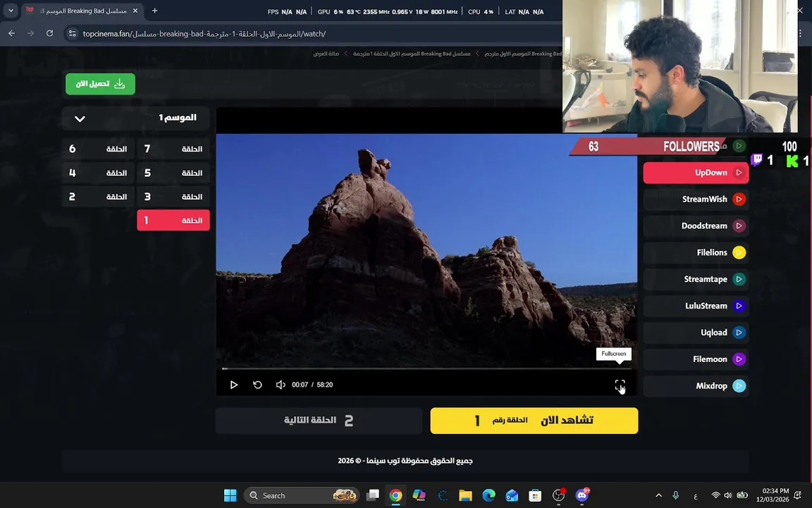Click the green download now button
The height and width of the screenshot is (508, 812).
[101, 84]
